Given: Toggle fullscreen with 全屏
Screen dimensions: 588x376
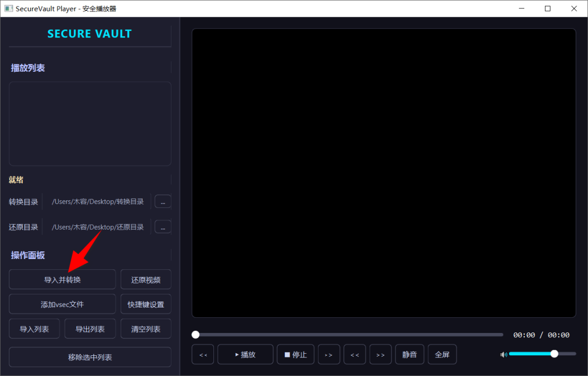Looking at the screenshot, I should pyautogui.click(x=442, y=354).
